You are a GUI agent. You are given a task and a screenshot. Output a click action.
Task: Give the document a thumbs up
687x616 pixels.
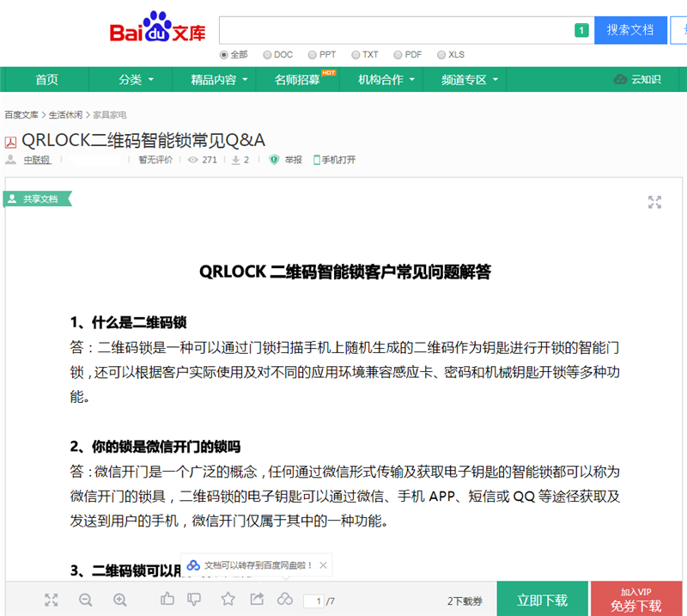(x=167, y=599)
